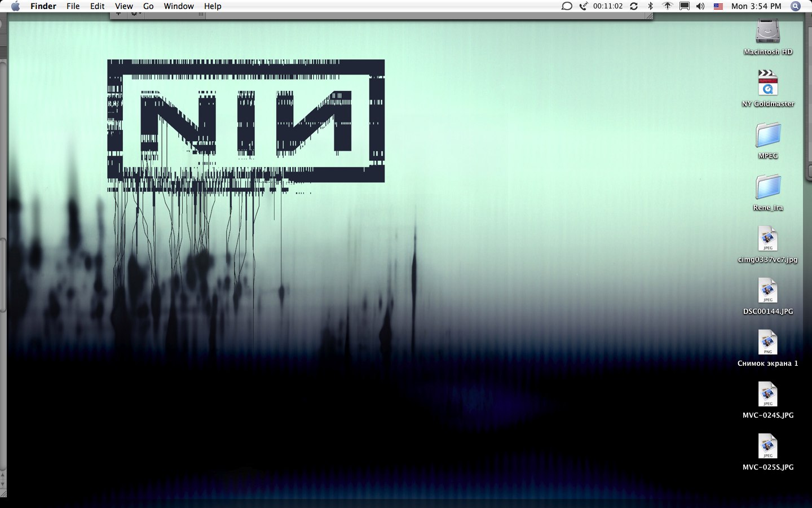Open the US flag input menu
Image resolution: width=812 pixels, height=508 pixels.
[718, 6]
